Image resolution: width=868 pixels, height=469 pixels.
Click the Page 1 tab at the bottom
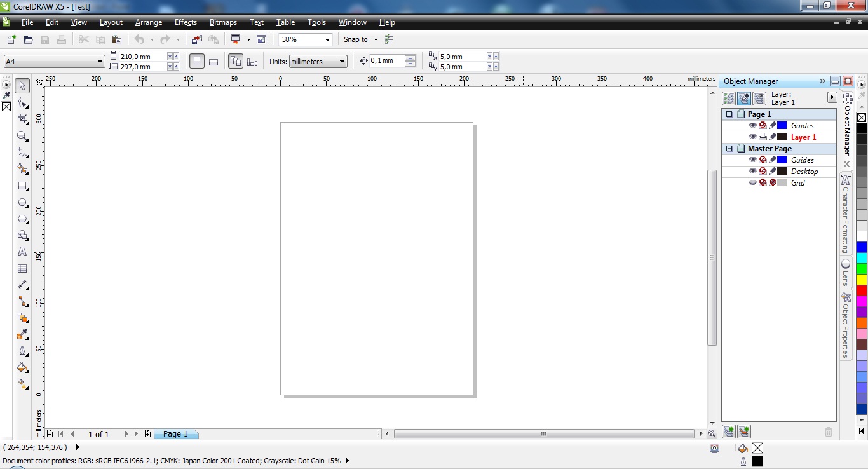175,434
